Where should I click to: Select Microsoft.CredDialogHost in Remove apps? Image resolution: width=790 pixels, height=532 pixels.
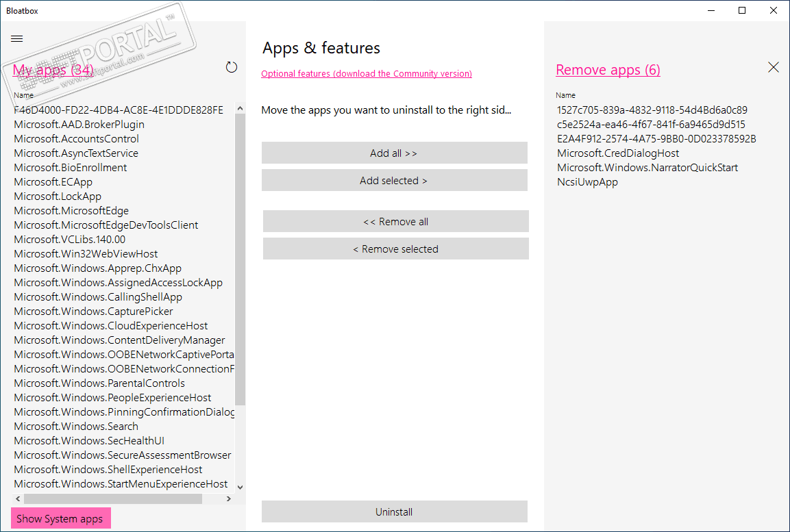click(618, 153)
